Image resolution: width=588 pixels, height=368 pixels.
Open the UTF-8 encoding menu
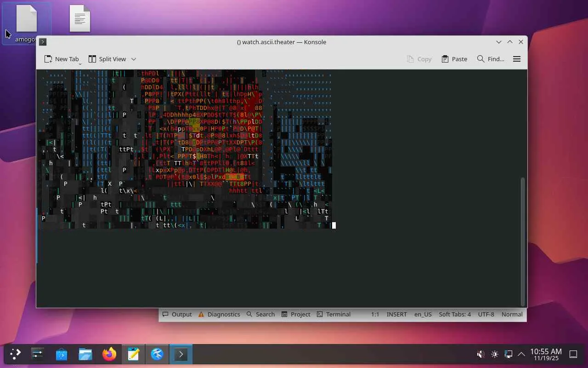[x=486, y=314]
